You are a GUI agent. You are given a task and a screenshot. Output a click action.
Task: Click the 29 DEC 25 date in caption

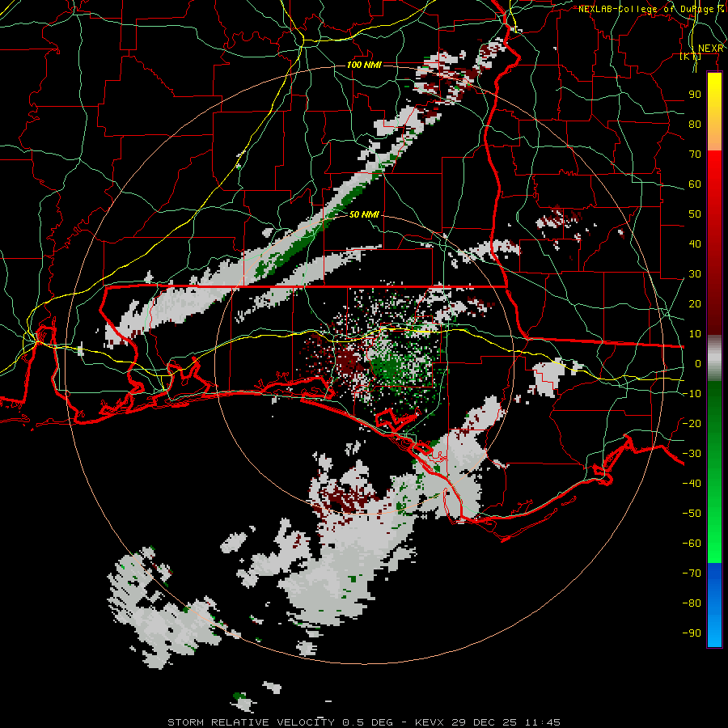point(485,722)
